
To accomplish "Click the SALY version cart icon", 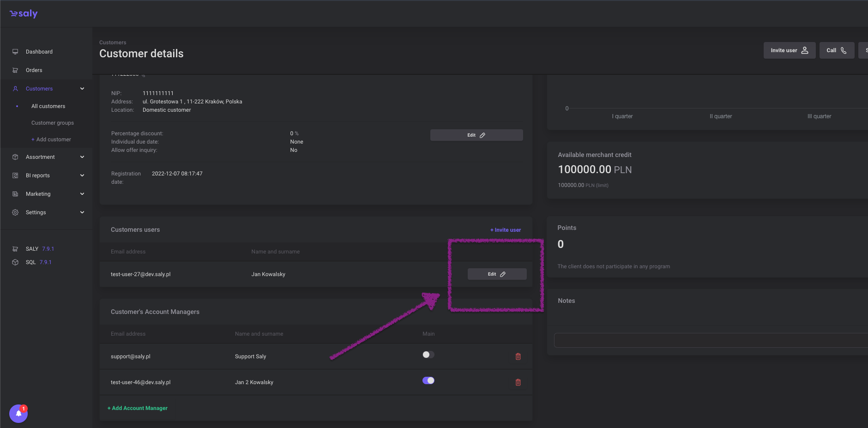I will [x=15, y=249].
